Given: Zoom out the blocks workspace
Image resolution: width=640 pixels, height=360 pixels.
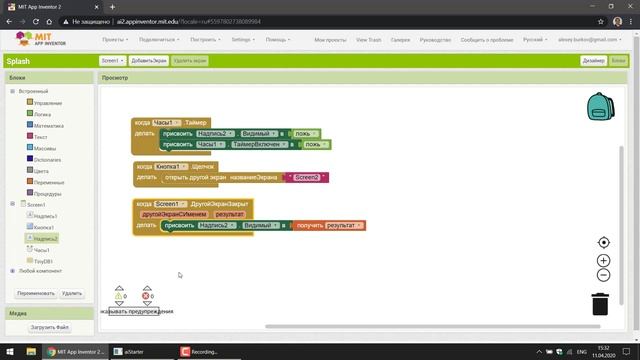Looking at the screenshot, I should pos(603,275).
